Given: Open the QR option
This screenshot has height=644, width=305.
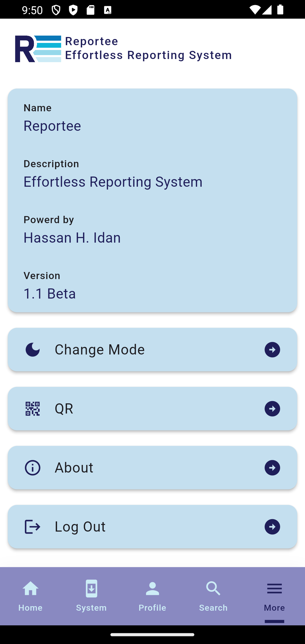Looking at the screenshot, I should click(x=152, y=409).
